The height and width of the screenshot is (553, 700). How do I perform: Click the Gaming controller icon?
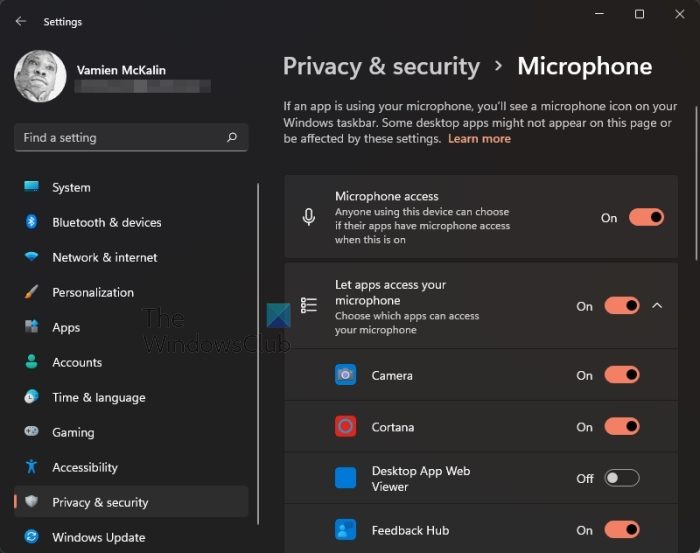[x=32, y=432]
